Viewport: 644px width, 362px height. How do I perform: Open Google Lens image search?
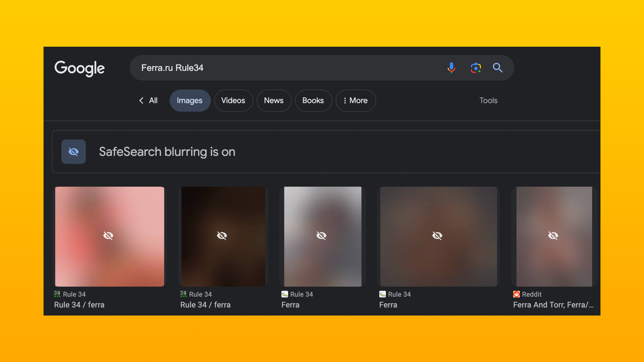475,68
